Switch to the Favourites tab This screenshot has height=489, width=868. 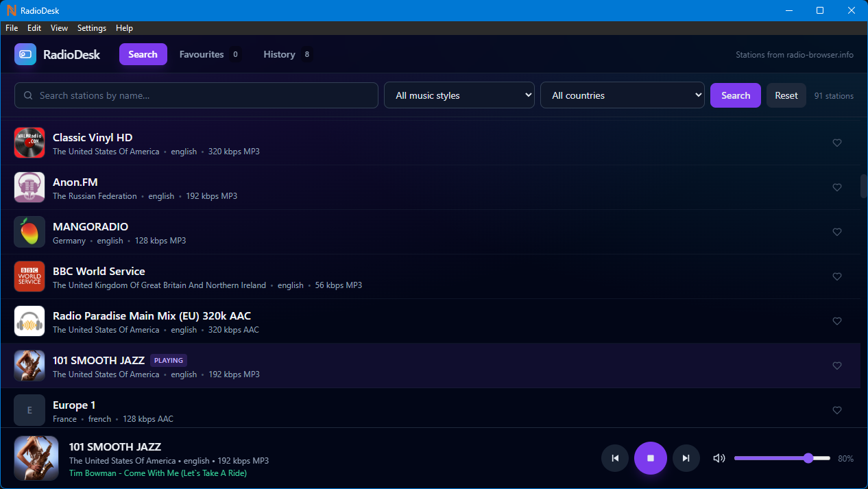click(x=210, y=54)
